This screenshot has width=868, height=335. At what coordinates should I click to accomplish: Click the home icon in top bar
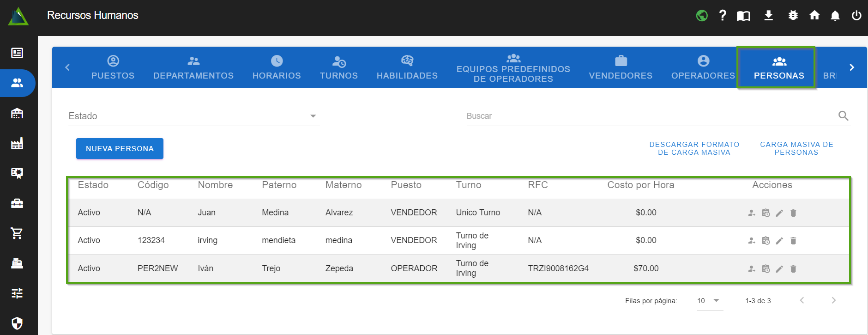click(x=814, y=16)
